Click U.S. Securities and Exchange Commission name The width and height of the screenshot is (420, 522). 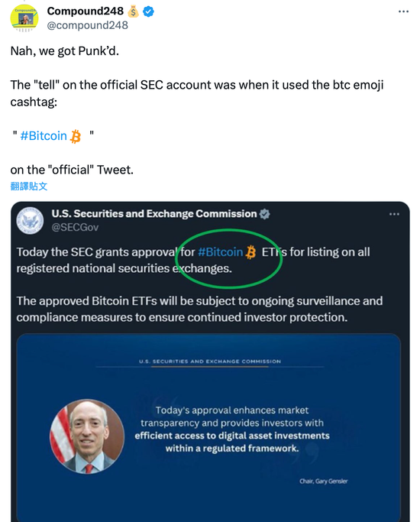[154, 214]
